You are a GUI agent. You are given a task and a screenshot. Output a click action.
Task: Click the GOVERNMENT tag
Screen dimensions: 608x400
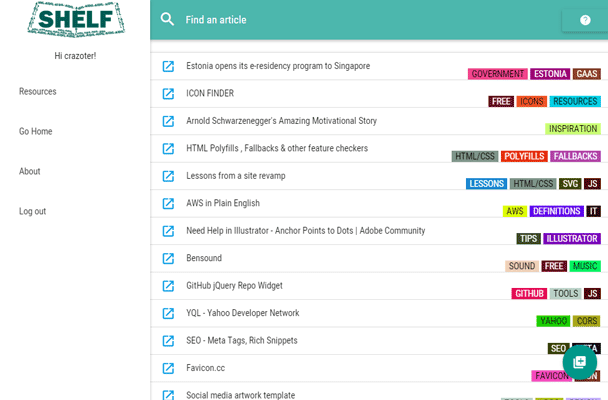(497, 74)
